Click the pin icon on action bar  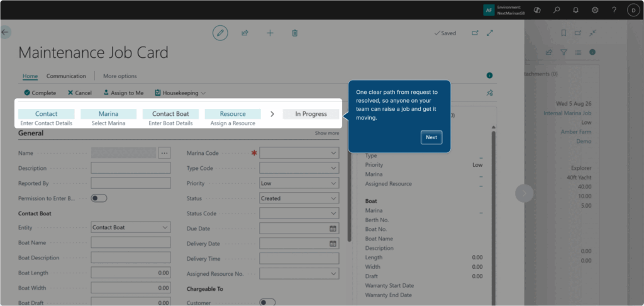tap(489, 93)
